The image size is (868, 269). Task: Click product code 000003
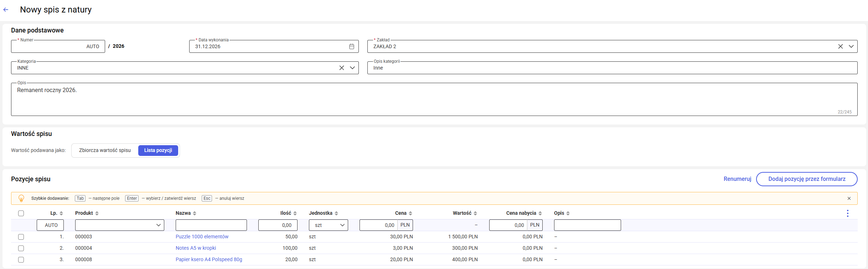(84, 237)
